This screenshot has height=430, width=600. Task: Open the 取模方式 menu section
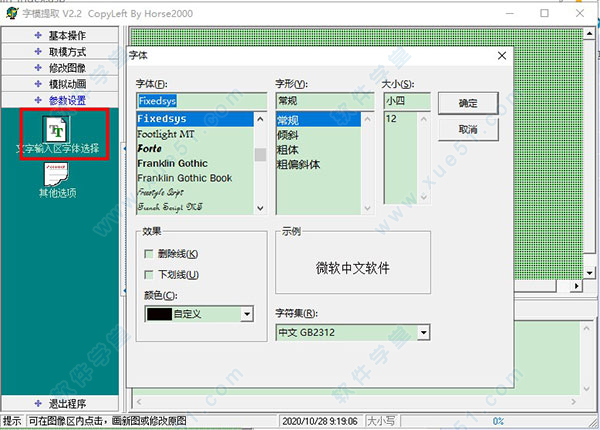pyautogui.click(x=60, y=52)
